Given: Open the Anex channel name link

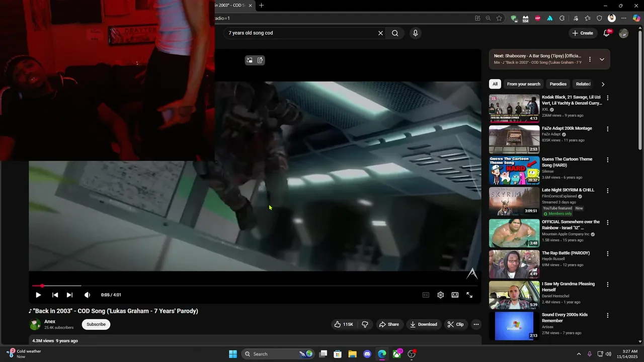Looking at the screenshot, I should [50, 322].
